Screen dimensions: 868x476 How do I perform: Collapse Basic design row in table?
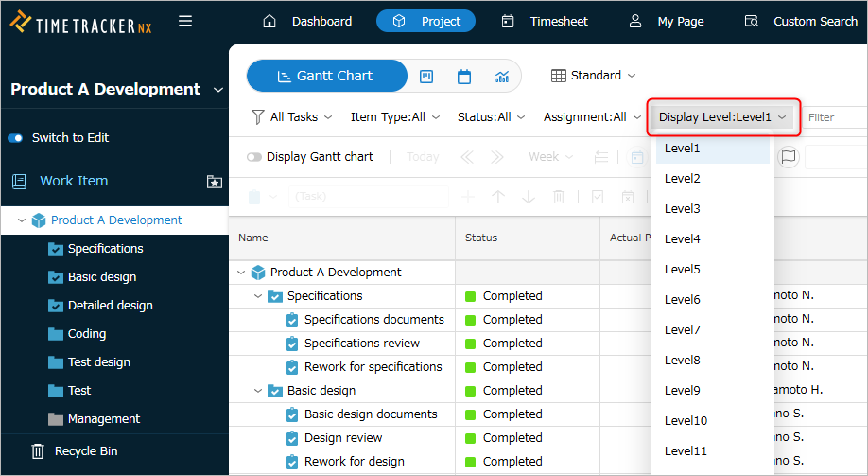click(x=258, y=391)
